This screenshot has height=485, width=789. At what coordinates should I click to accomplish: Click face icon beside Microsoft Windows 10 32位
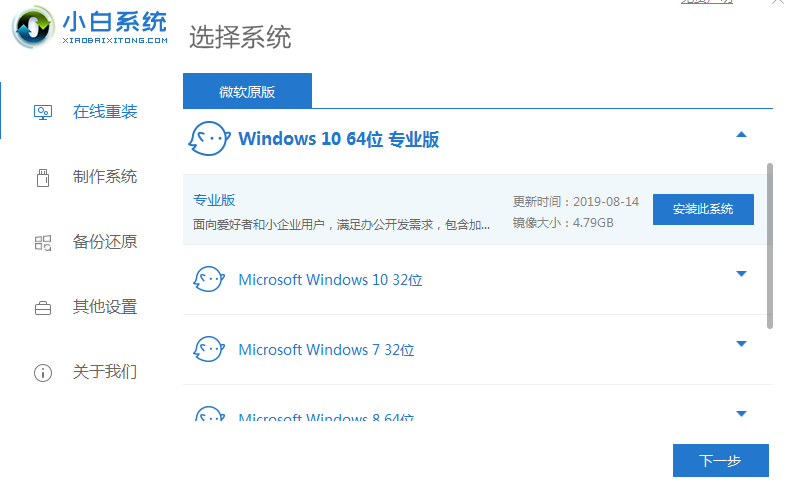coord(208,280)
